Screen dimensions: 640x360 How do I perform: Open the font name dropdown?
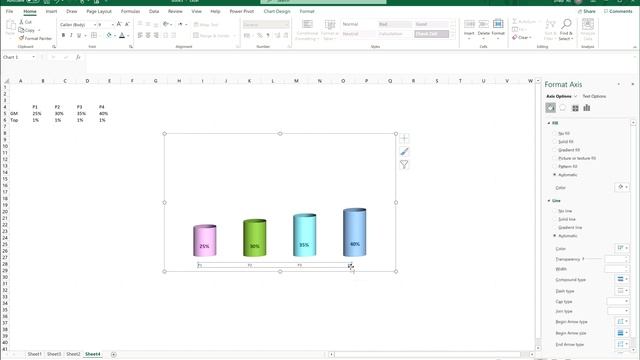coord(95,25)
